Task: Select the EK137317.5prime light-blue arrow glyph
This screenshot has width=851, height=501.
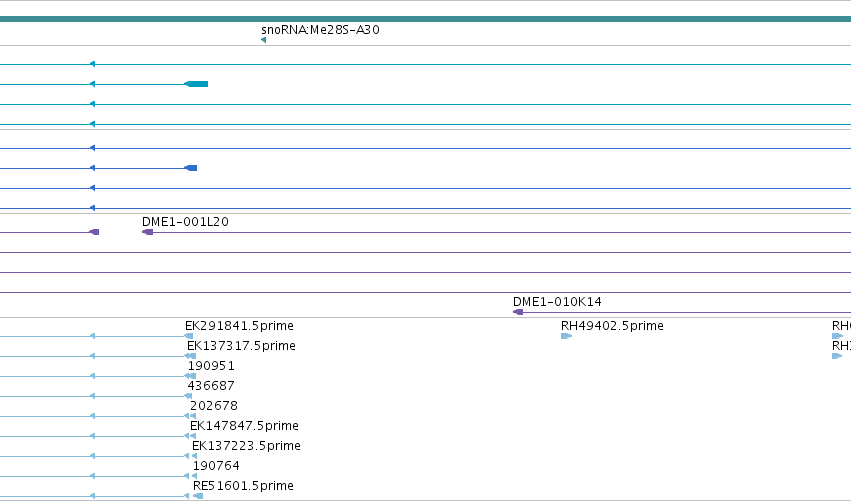Action: pos(190,356)
